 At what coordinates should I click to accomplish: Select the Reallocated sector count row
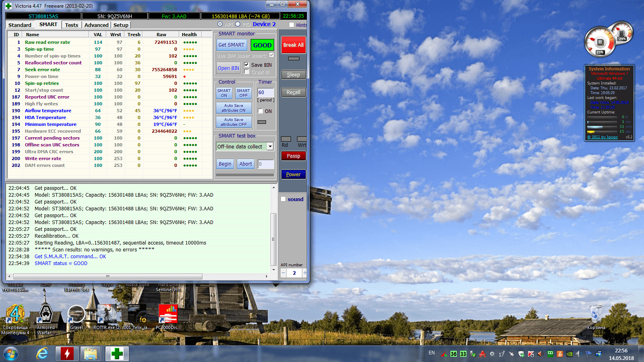coord(109,63)
